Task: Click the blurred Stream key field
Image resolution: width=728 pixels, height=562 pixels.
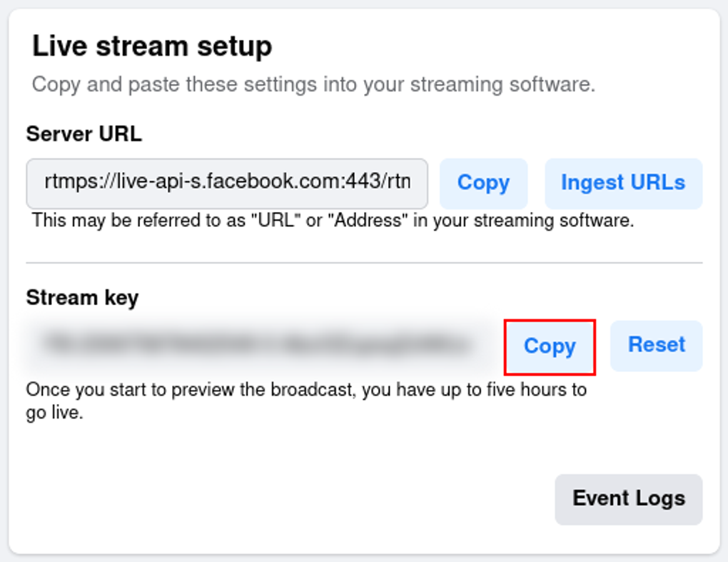Action: (258, 345)
